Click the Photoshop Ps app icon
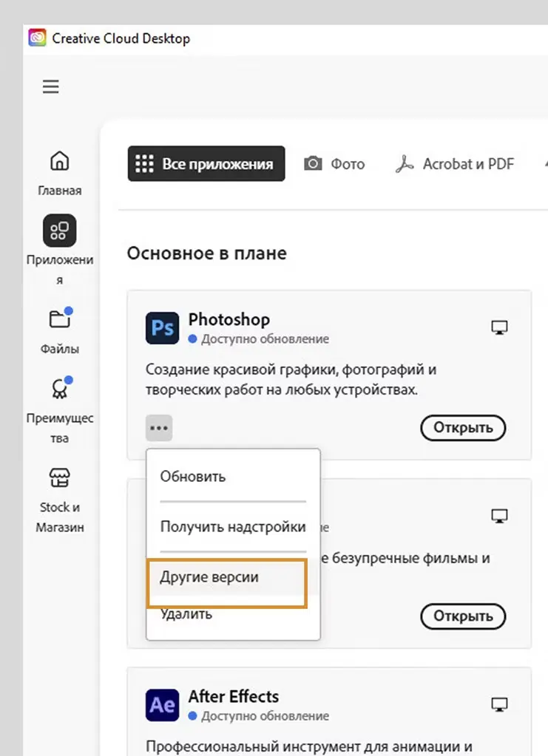 pos(162,328)
